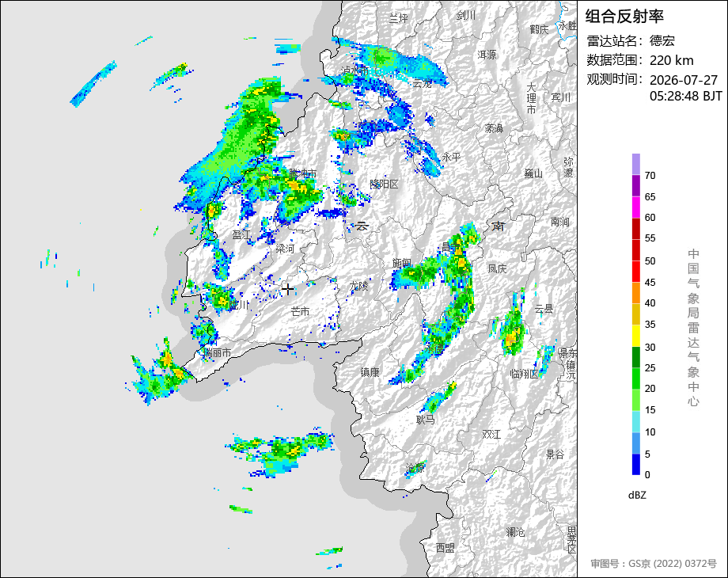This screenshot has height=578, width=728.
Task: Click the dBZ unit label
Action: click(x=637, y=496)
